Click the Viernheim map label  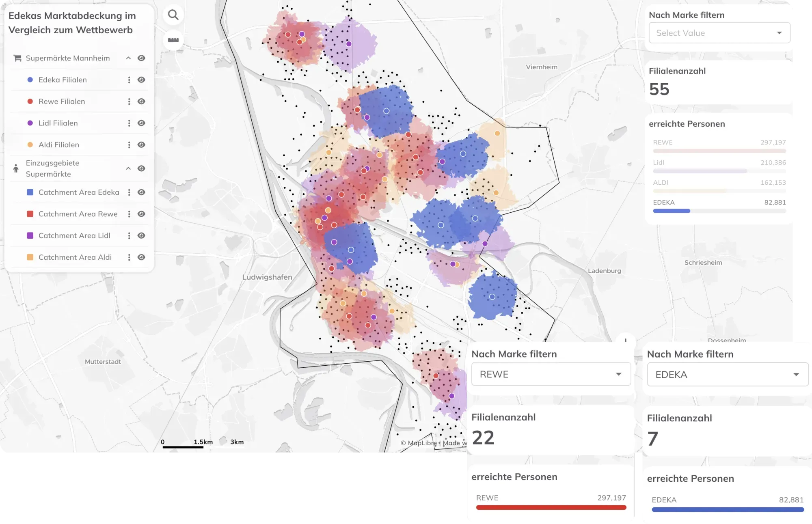[542, 67]
